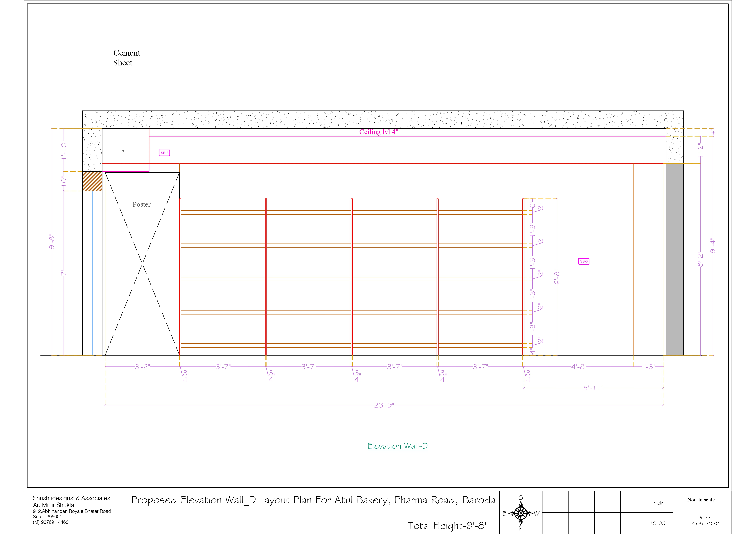Click the orange hatched block at left wall
This screenshot has width=756, height=534.
coord(92,181)
